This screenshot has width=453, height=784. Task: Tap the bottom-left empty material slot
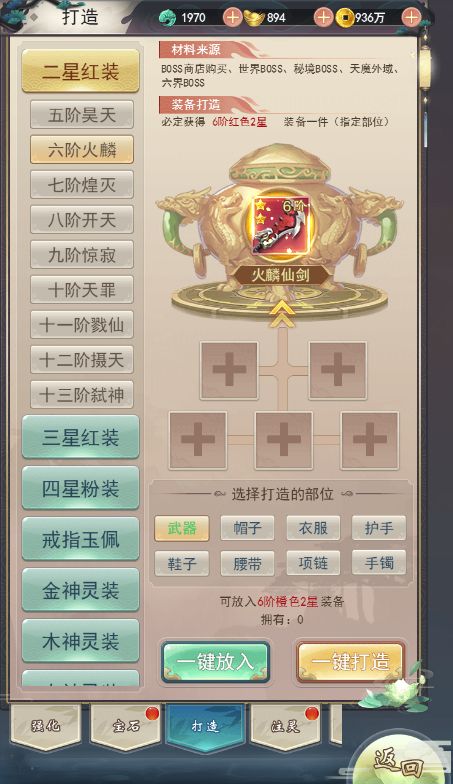[x=198, y=440]
